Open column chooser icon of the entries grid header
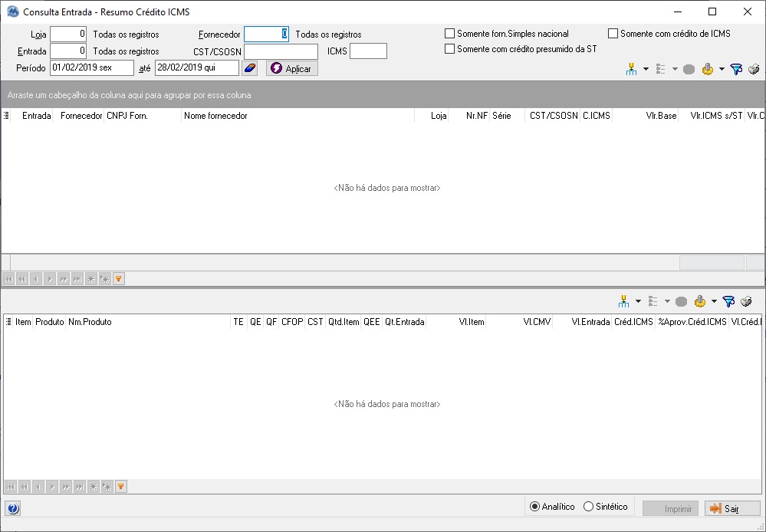The image size is (766, 532). click(x=6, y=116)
